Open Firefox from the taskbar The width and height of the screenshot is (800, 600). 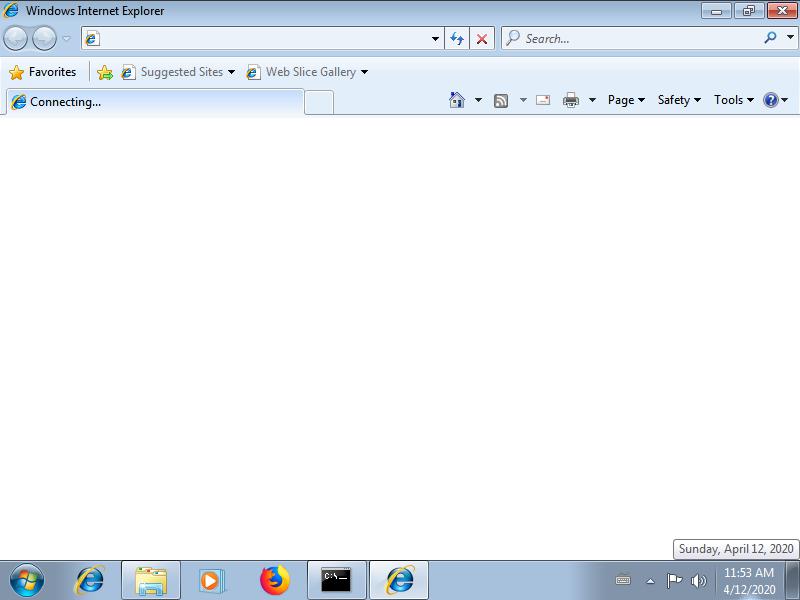pyautogui.click(x=274, y=580)
